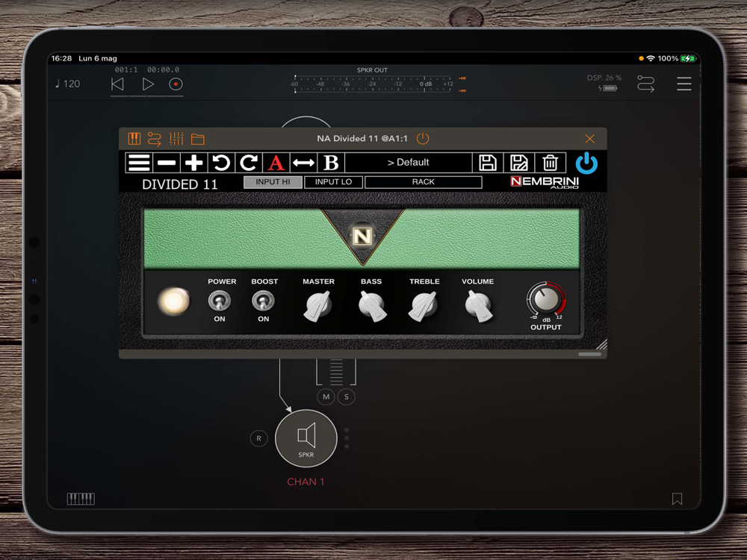747x560 pixels.
Task: Click the Nembrini Audio logo
Action: (x=545, y=182)
